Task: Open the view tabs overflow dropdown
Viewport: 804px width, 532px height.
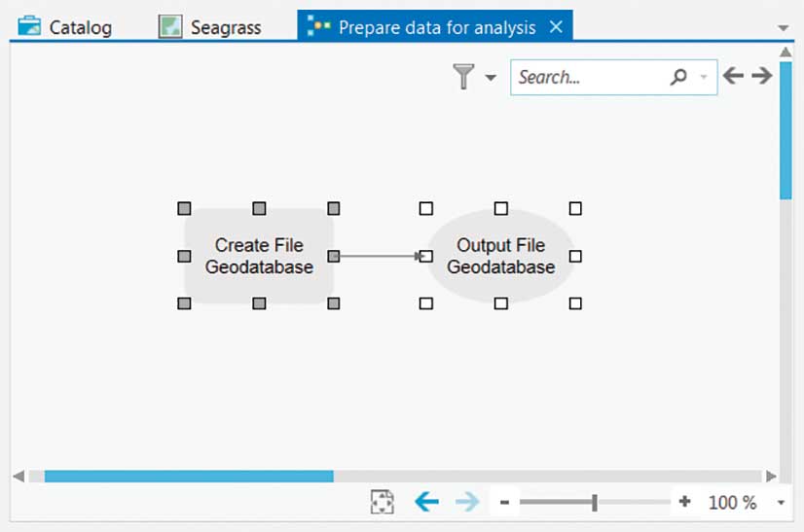Action: tap(785, 28)
